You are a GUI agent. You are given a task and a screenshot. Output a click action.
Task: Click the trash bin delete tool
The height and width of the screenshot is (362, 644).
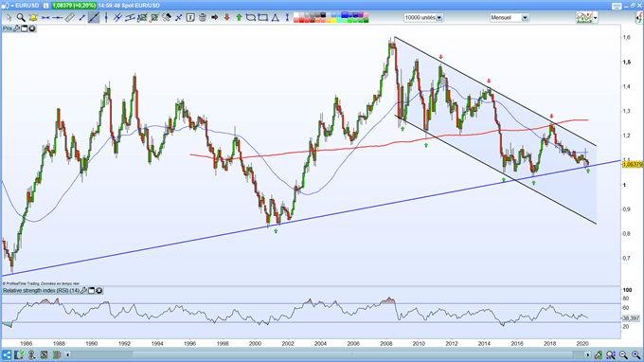coord(203,18)
